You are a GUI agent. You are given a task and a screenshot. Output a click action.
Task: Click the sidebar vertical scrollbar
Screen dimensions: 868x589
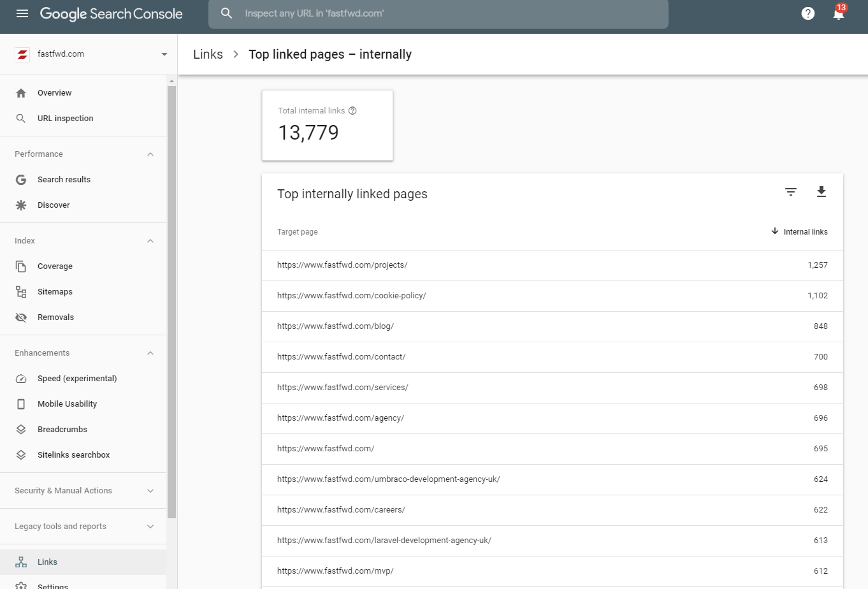(171, 303)
